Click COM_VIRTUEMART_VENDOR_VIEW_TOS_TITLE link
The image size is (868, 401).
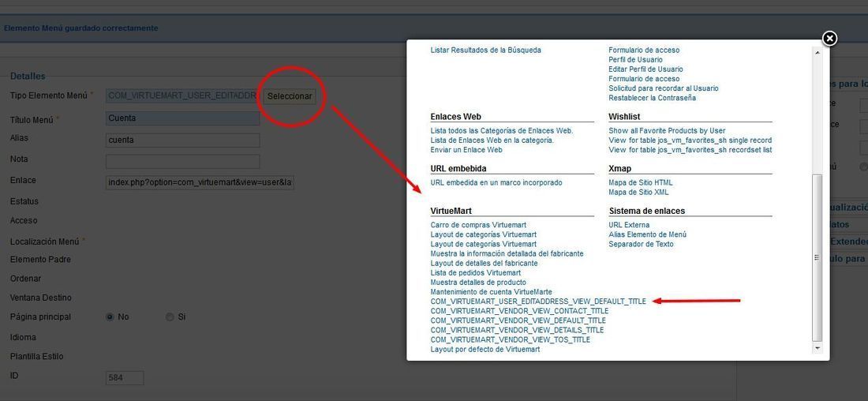[x=511, y=339]
